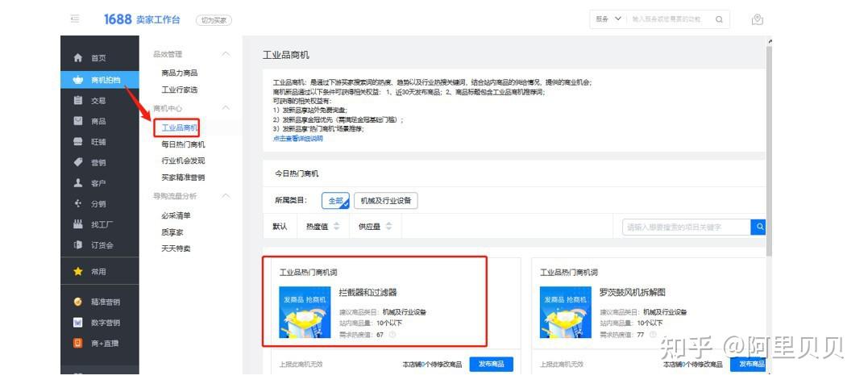Open the 商品 sidebar icon
The height and width of the screenshot is (384, 868).
pyautogui.click(x=78, y=121)
